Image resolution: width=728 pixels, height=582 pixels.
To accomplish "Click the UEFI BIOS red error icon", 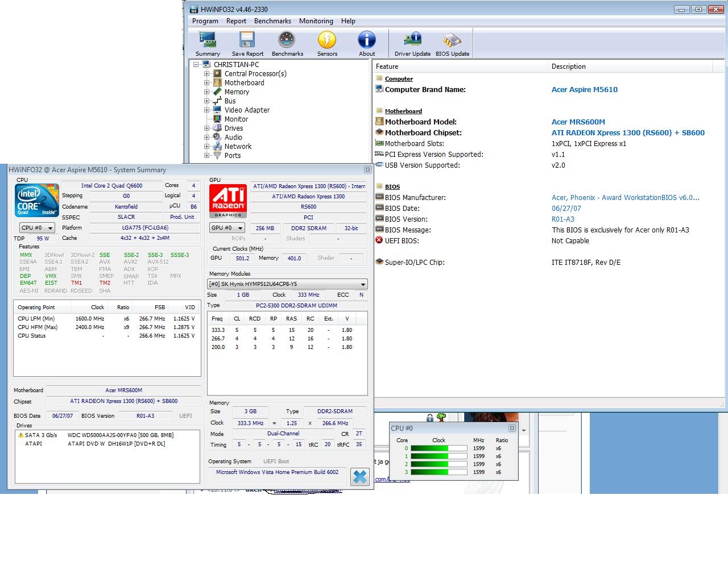I will [379, 240].
